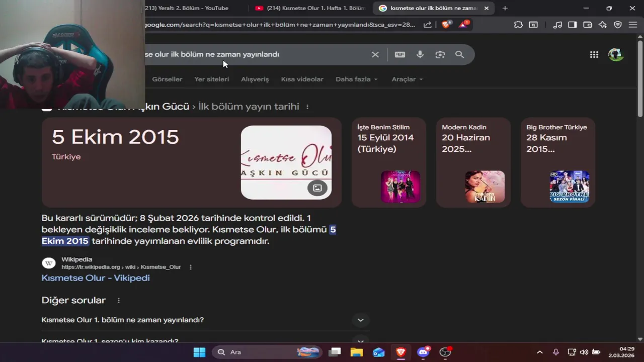Open the Görseller search filter
Screen dimensions: 644x362
click(x=167, y=79)
